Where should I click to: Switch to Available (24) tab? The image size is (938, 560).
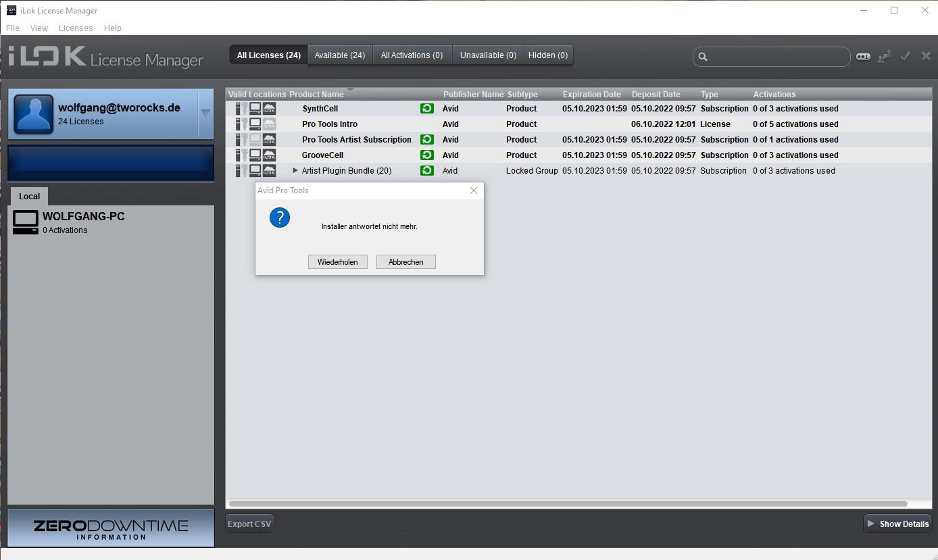[340, 55]
